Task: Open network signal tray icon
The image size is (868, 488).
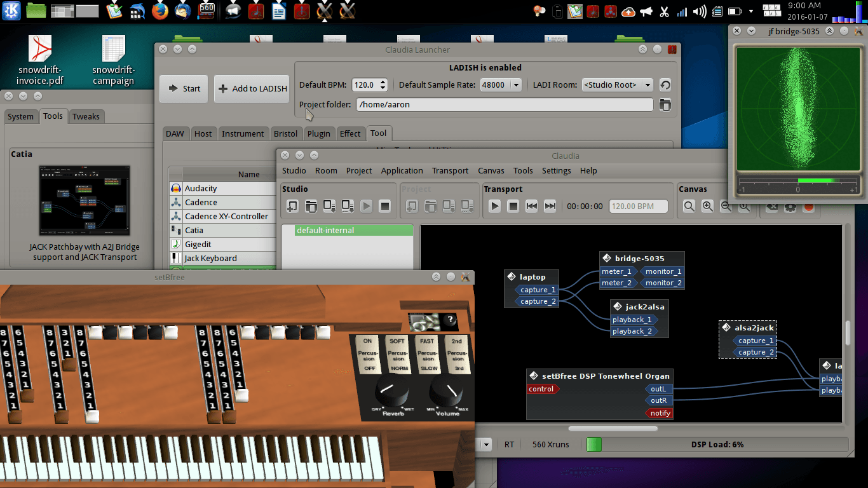Action: pyautogui.click(x=682, y=11)
